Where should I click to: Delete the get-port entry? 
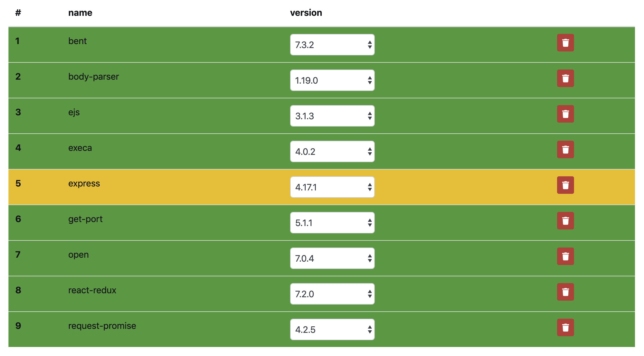565,221
